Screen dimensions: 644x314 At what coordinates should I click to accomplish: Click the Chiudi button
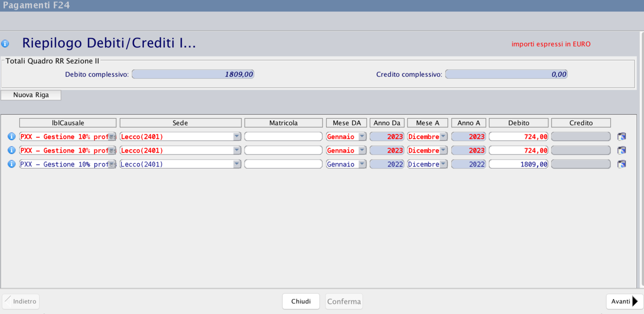tap(301, 301)
